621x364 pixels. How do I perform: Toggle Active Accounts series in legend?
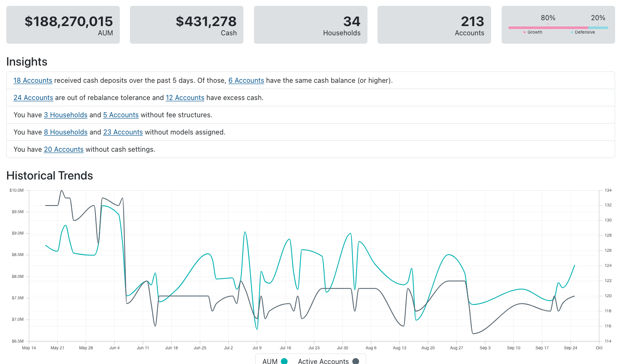[328, 361]
